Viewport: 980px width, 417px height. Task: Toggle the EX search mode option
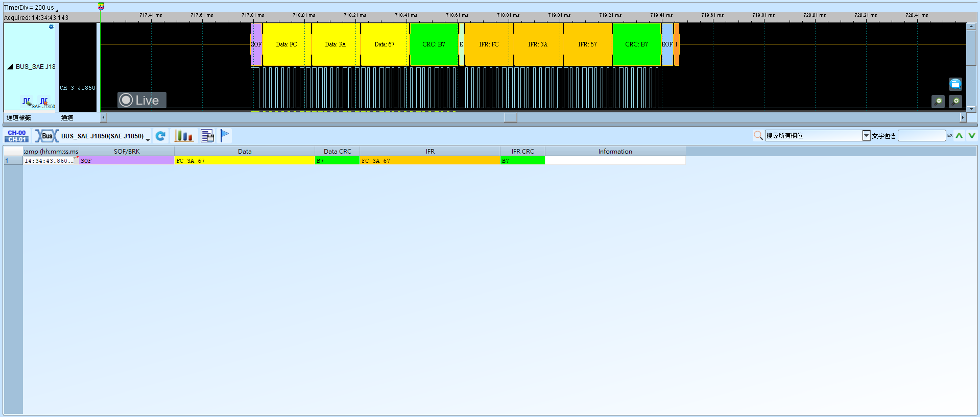pyautogui.click(x=950, y=135)
